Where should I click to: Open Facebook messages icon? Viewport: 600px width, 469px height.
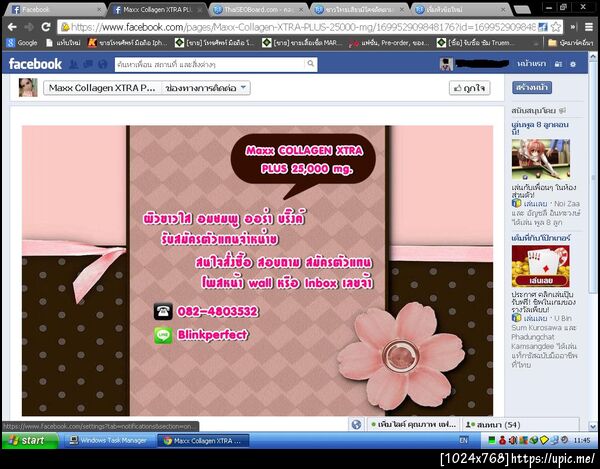pyautogui.click(x=88, y=64)
